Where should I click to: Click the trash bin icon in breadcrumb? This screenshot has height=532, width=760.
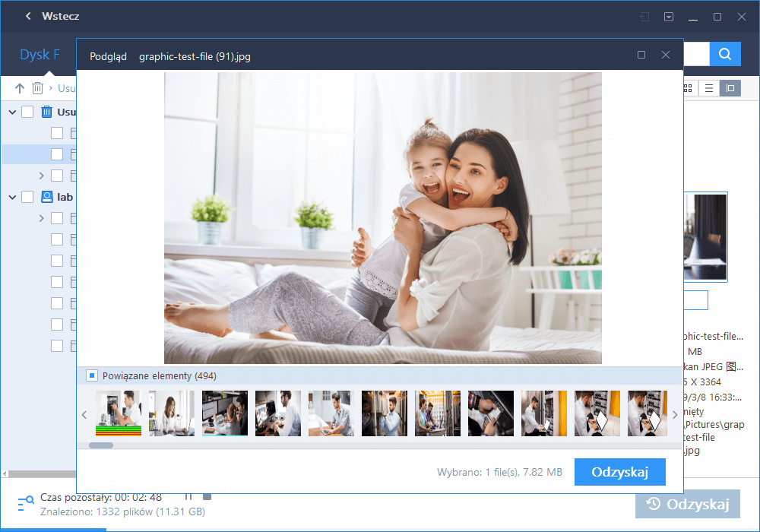pyautogui.click(x=37, y=88)
